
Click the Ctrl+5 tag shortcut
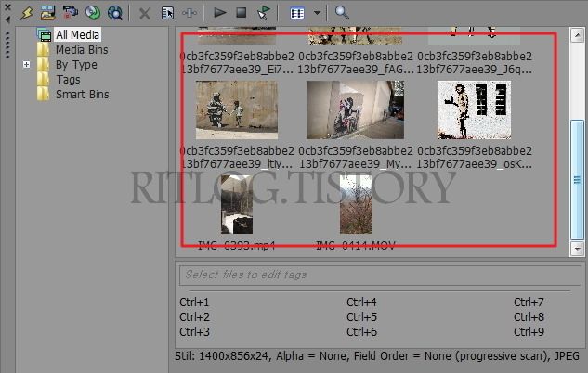click(x=361, y=316)
